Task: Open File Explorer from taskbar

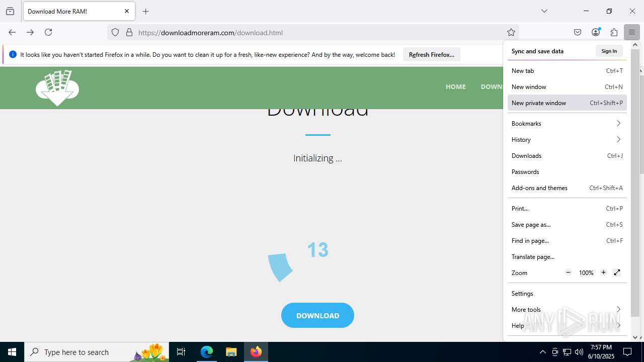Action: 231,352
